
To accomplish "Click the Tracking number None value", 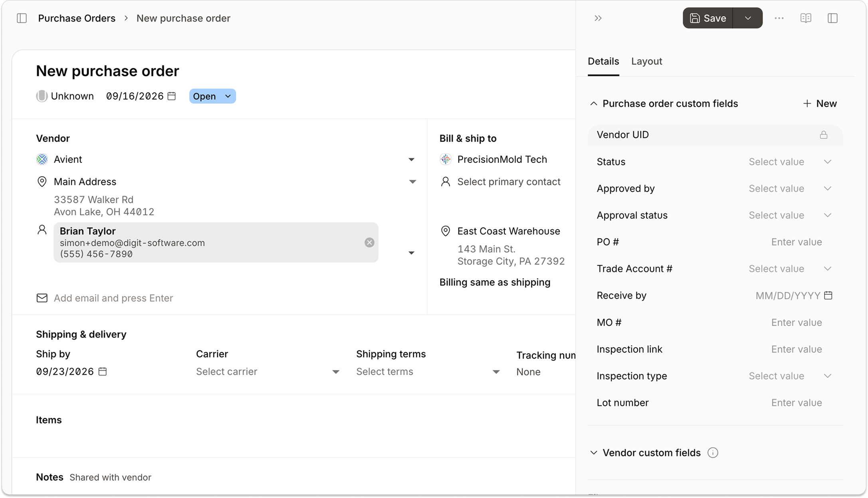I will point(528,372).
